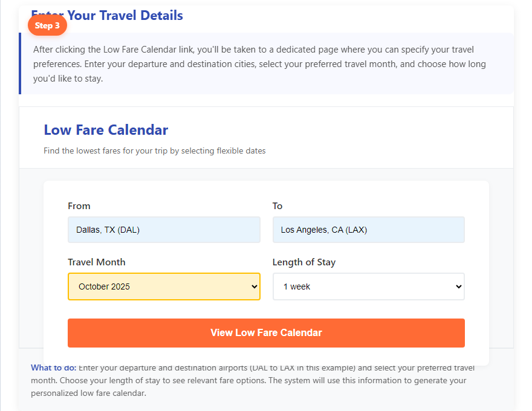Click the Length of Stay label

pyautogui.click(x=304, y=262)
